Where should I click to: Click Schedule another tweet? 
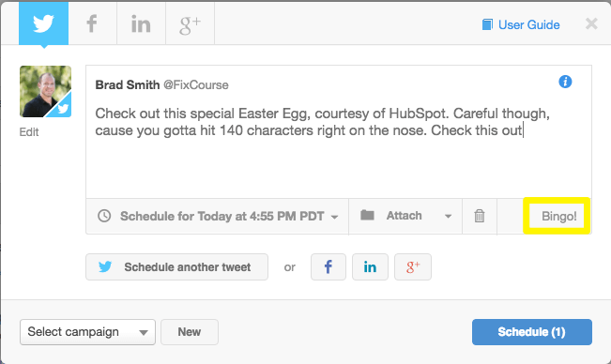(176, 267)
